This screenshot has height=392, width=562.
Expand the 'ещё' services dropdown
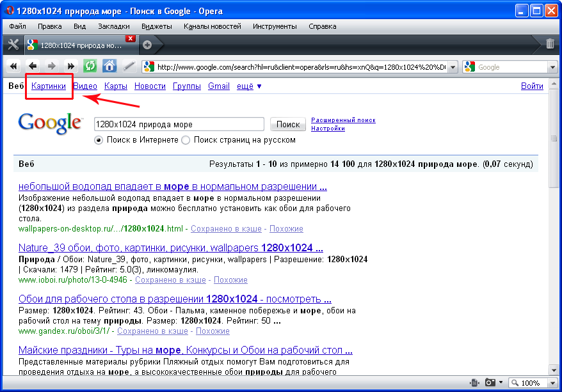point(249,86)
